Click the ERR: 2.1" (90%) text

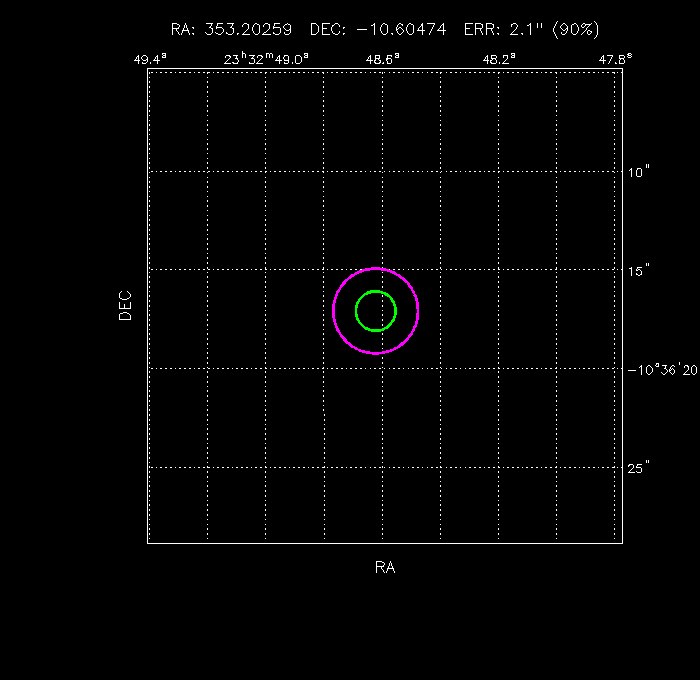tap(531, 30)
